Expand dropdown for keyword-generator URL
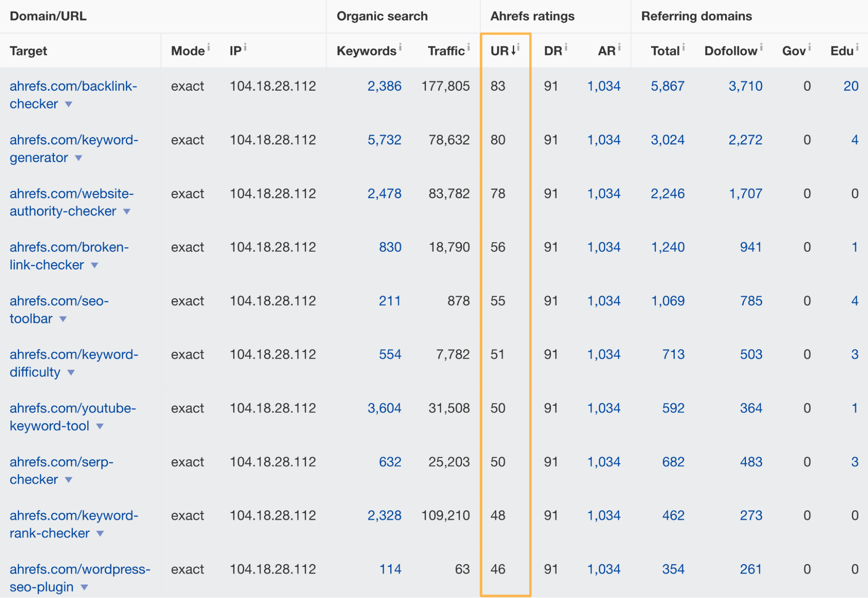This screenshot has height=598, width=868. 79,158
